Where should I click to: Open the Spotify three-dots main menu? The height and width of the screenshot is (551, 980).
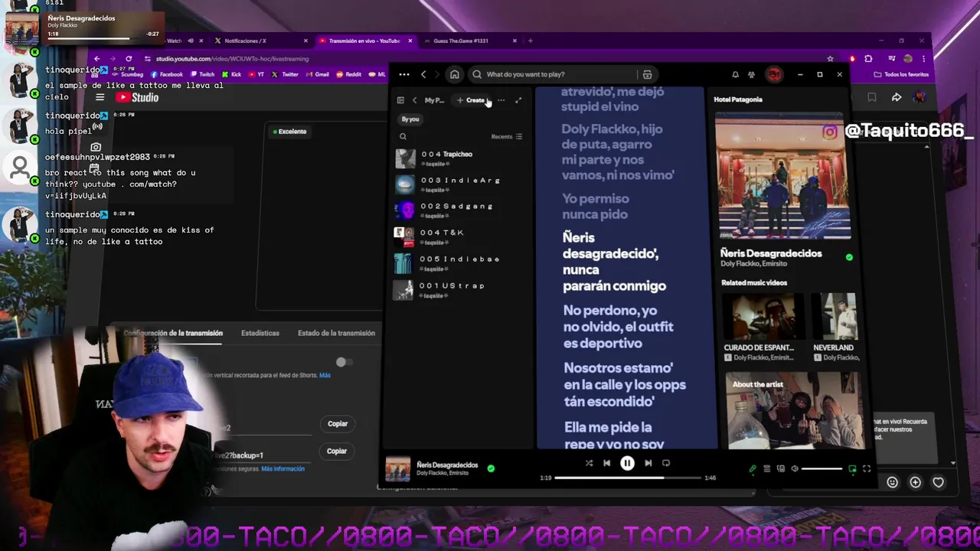pyautogui.click(x=404, y=74)
